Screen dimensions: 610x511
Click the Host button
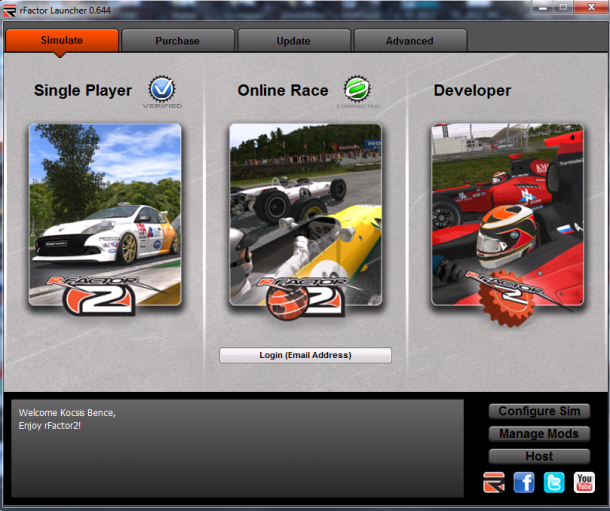[x=539, y=456]
